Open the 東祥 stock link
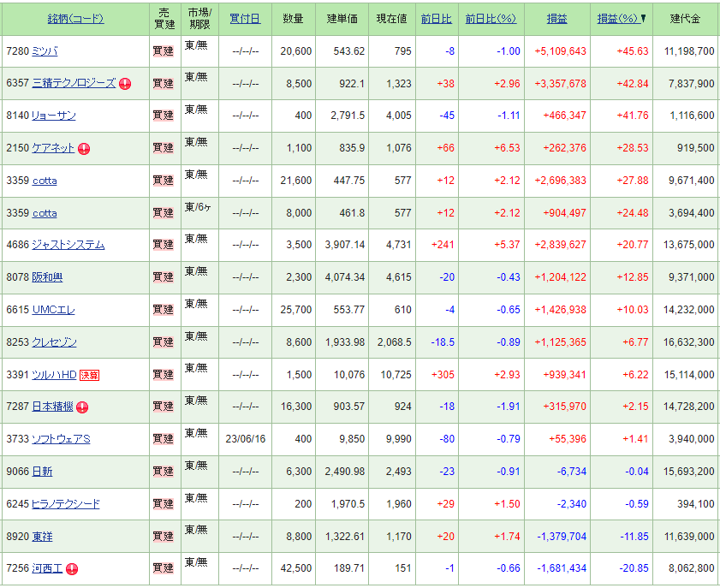The image size is (720, 588). click(42, 536)
